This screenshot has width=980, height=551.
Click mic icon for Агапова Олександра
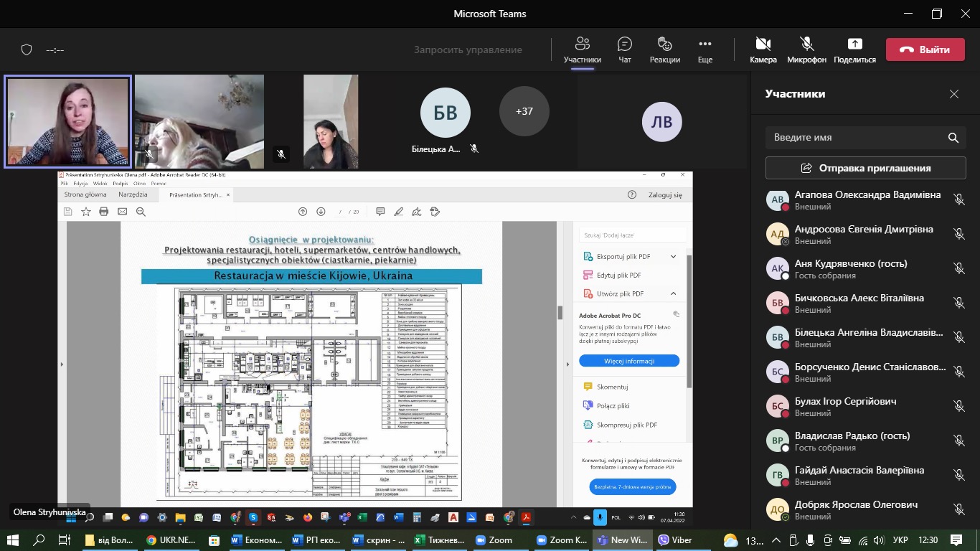tap(958, 199)
